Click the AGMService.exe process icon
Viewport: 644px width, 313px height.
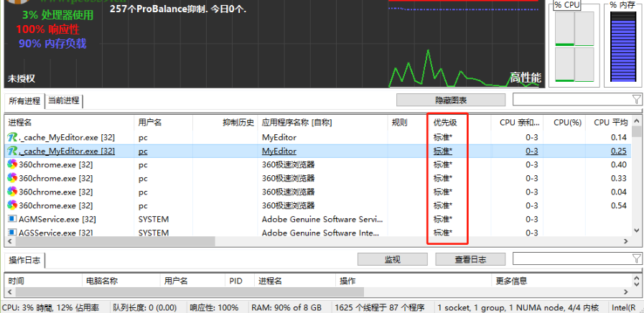coord(12,219)
